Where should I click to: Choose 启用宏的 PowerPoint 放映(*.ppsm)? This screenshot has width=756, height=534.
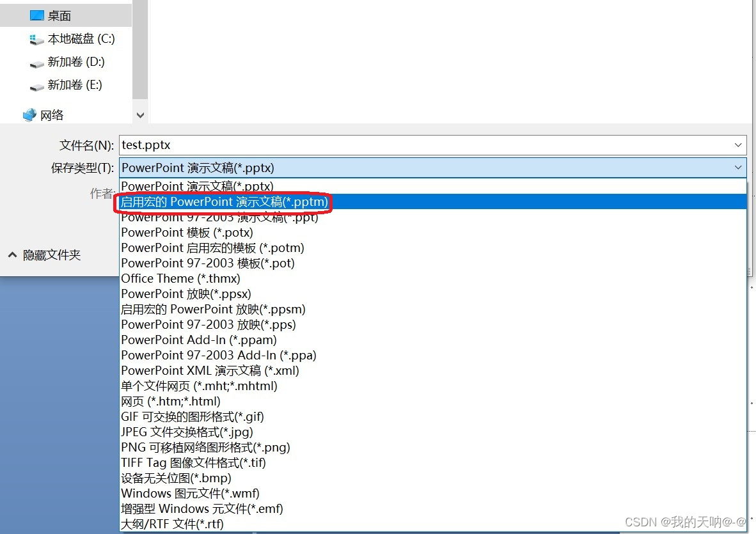[x=433, y=310]
